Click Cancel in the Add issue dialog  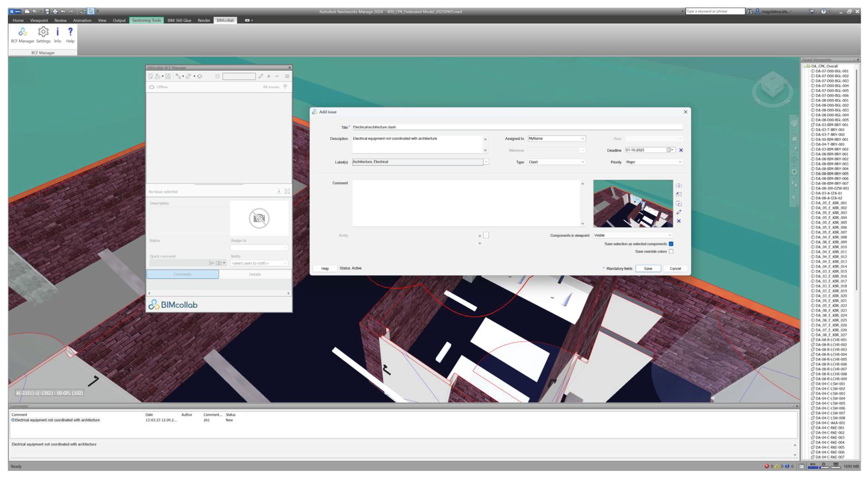tap(675, 269)
